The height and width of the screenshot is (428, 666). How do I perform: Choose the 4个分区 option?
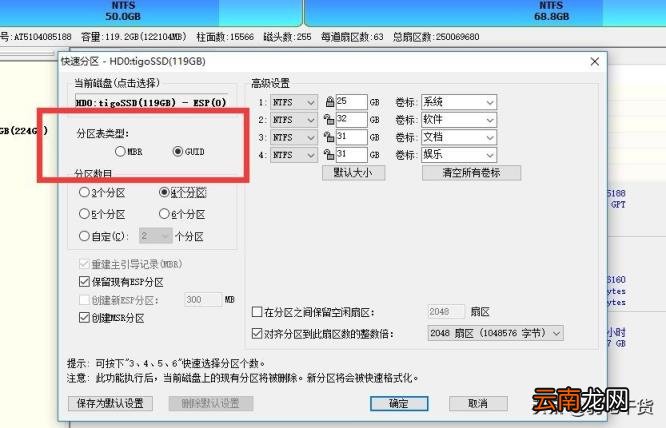click(183, 193)
